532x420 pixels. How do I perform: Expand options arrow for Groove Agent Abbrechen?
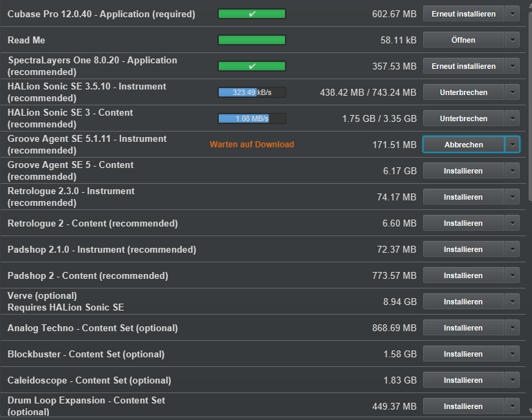(513, 145)
